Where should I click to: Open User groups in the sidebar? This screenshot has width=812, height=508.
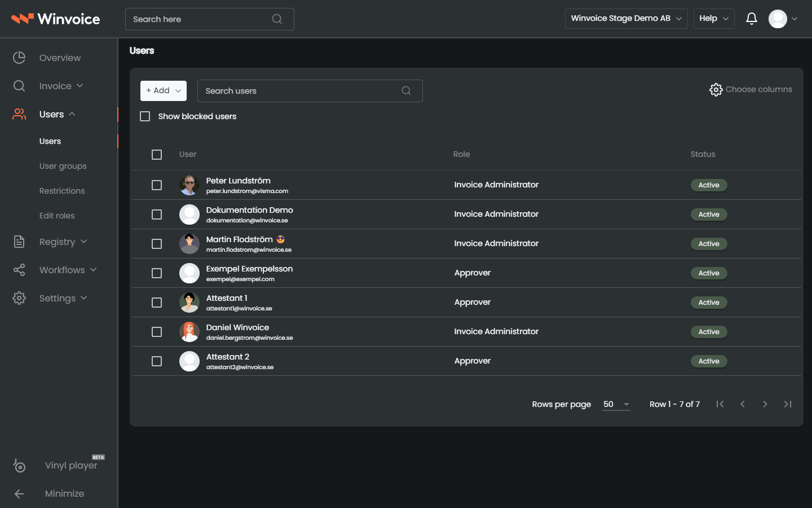[x=63, y=166]
